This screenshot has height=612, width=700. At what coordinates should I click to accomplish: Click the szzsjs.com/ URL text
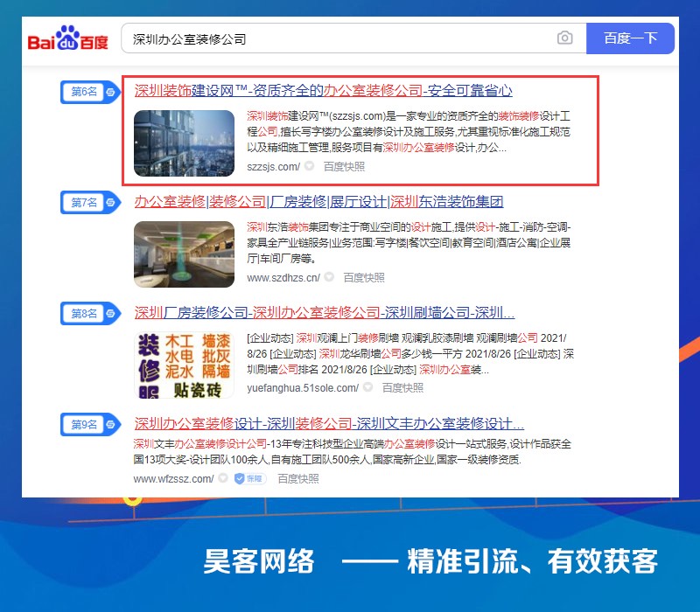pos(273,167)
